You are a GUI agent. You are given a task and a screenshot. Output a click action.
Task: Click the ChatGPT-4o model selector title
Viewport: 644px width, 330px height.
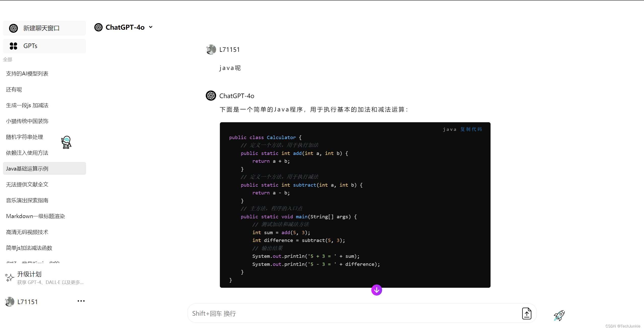[125, 27]
